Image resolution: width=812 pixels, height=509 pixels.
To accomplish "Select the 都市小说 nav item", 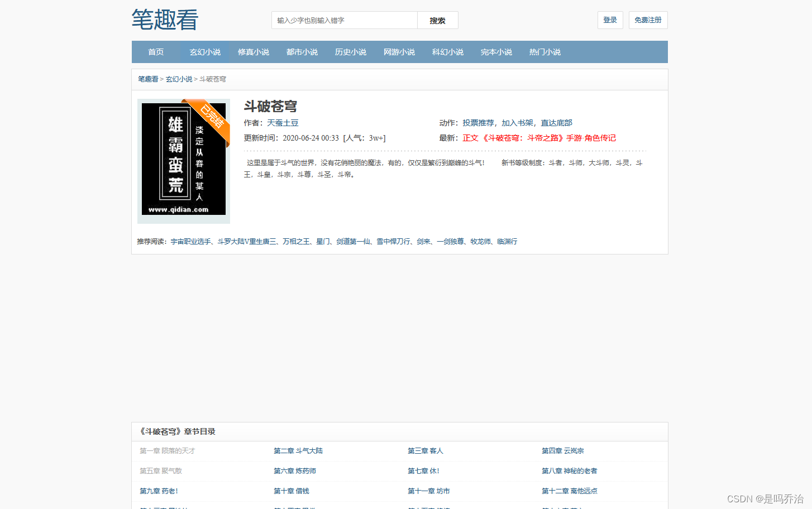I will [x=302, y=52].
